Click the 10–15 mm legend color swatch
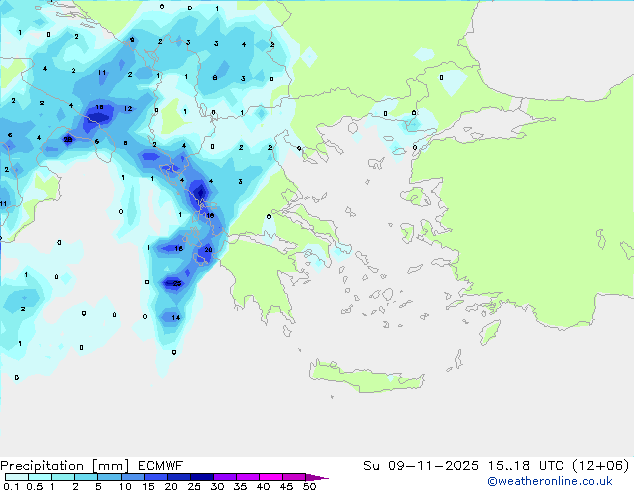The height and width of the screenshot is (490, 634). 133,477
